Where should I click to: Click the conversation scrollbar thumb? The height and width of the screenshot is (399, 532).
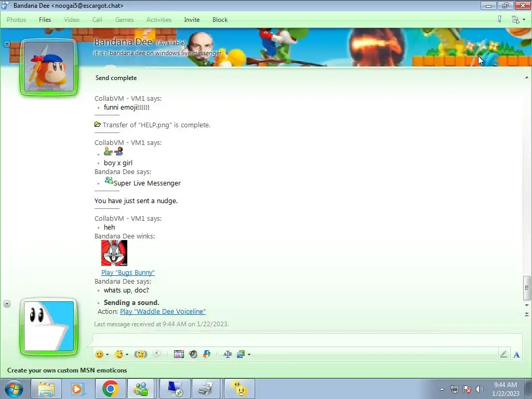click(527, 288)
